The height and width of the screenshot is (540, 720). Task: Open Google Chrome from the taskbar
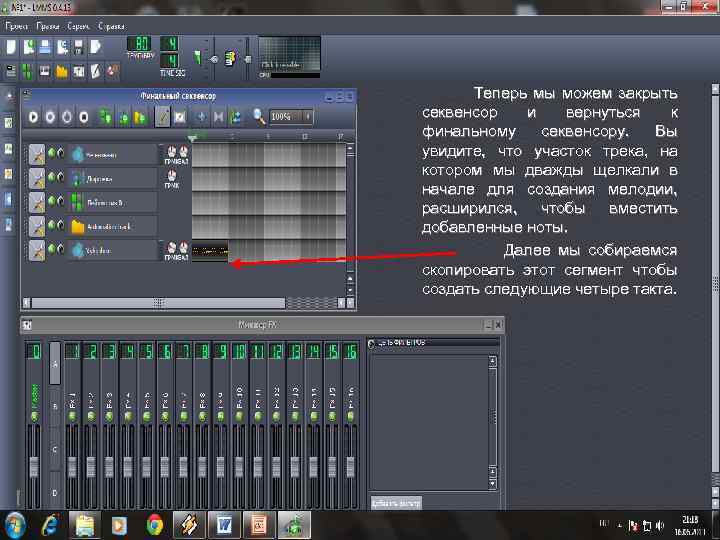(155, 524)
